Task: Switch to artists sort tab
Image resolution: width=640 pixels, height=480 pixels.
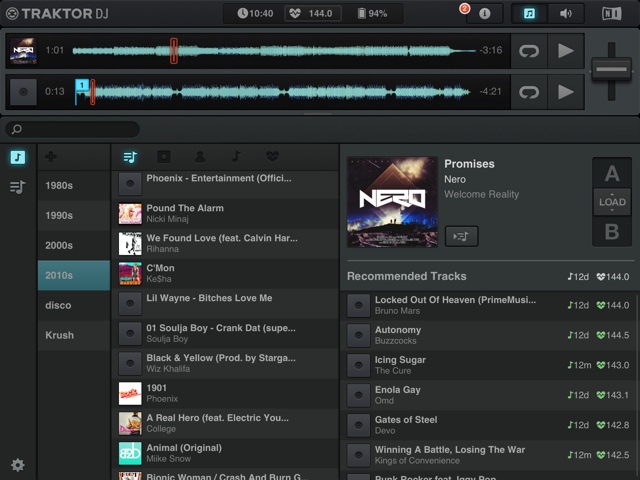Action: (x=200, y=157)
